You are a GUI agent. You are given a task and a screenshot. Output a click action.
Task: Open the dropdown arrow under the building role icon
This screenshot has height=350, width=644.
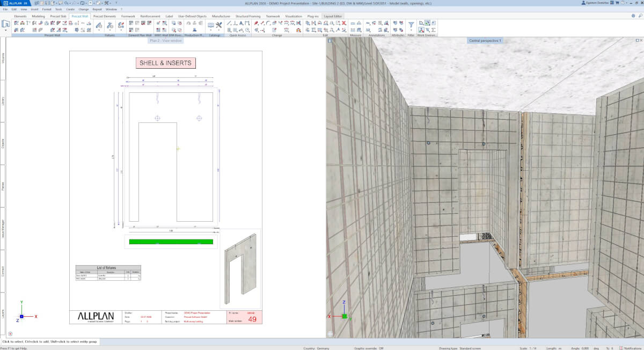pos(5,30)
